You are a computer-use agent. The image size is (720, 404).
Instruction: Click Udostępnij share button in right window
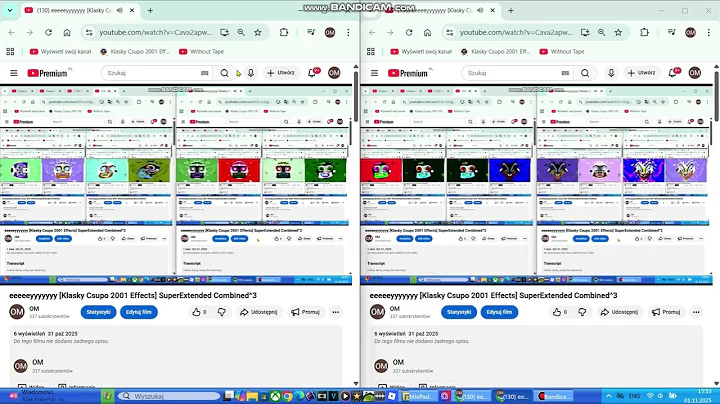click(619, 312)
